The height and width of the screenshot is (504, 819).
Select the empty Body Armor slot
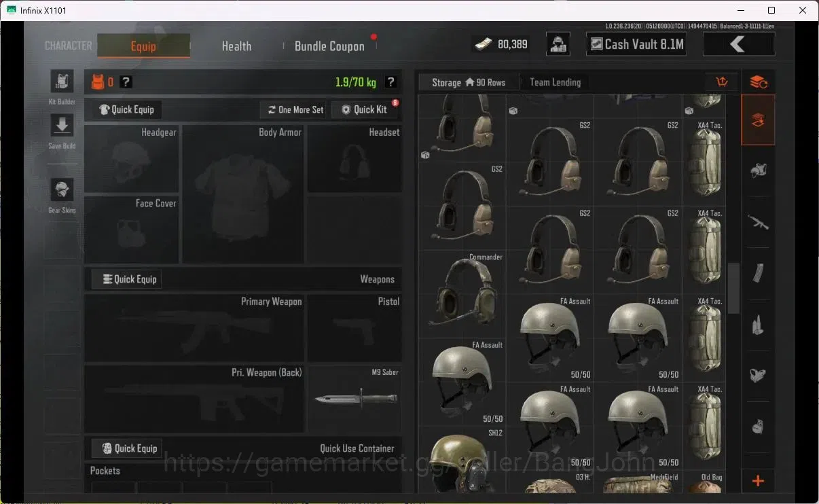pos(243,194)
